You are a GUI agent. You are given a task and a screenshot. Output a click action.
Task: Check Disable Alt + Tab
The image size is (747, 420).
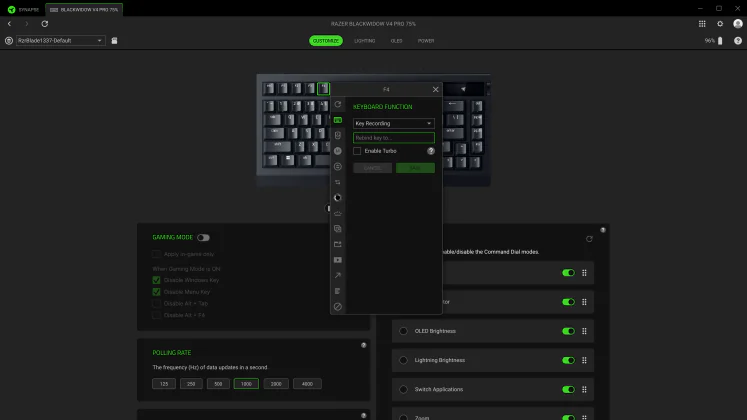[156, 303]
